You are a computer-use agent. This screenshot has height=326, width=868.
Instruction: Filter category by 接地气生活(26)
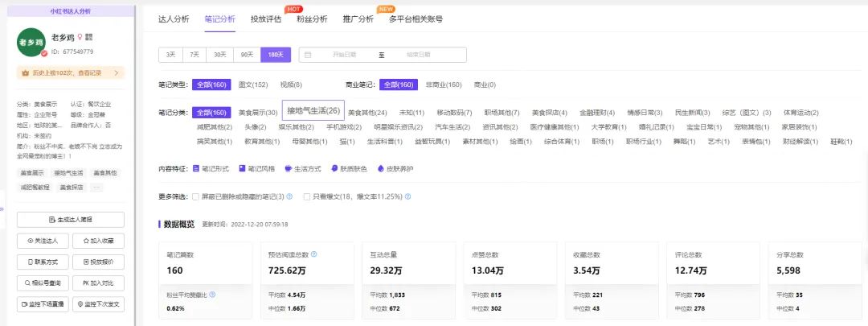pyautogui.click(x=313, y=110)
